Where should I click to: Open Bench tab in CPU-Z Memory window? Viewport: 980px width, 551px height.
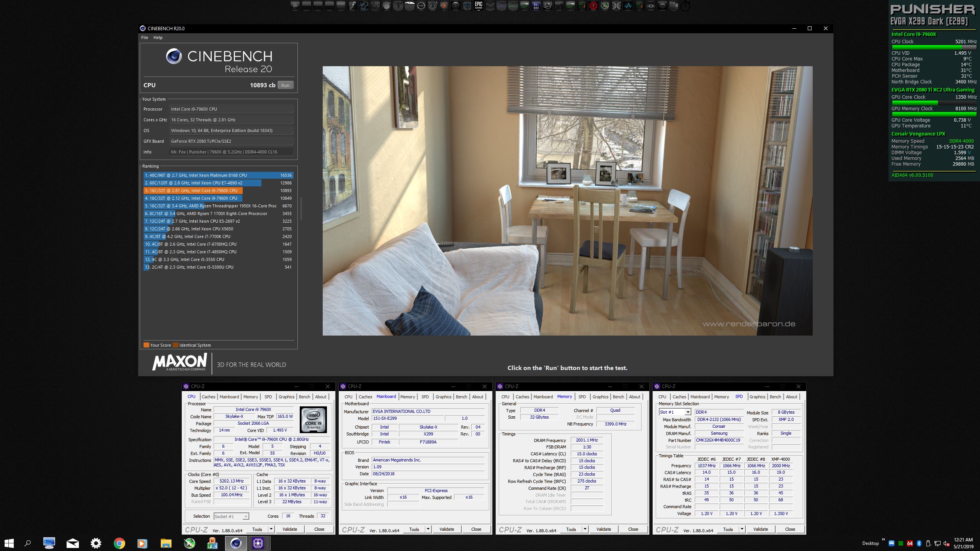pyautogui.click(x=618, y=397)
